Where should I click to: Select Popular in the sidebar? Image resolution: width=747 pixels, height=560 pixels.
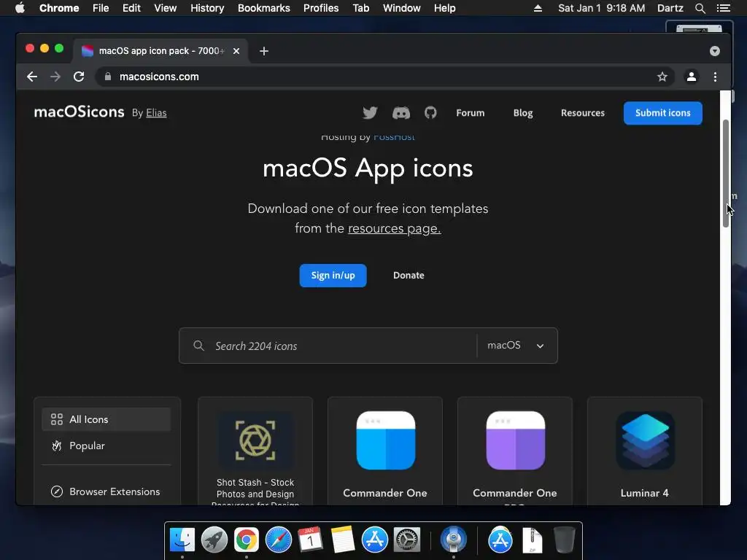pos(107,446)
